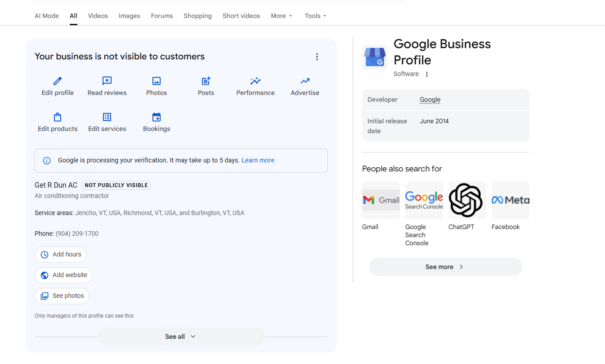The image size is (605, 364).
Task: Click the info icon in verification notice
Action: (x=47, y=161)
